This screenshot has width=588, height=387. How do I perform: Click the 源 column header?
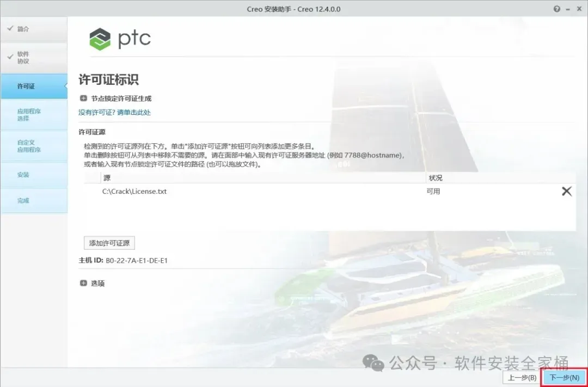click(x=263, y=178)
